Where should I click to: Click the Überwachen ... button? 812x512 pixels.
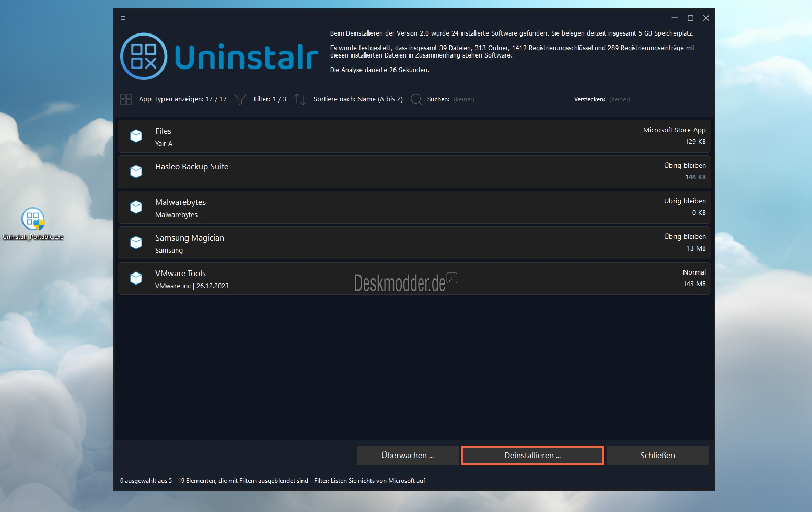(408, 456)
